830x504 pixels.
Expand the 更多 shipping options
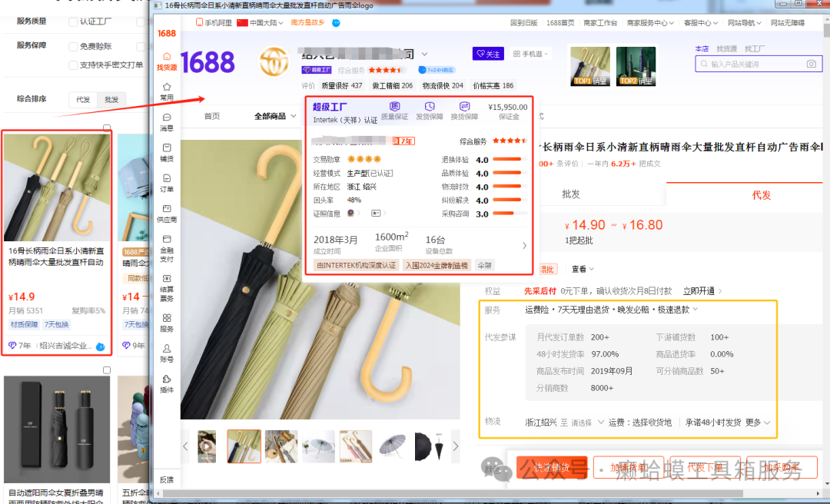pos(758,422)
